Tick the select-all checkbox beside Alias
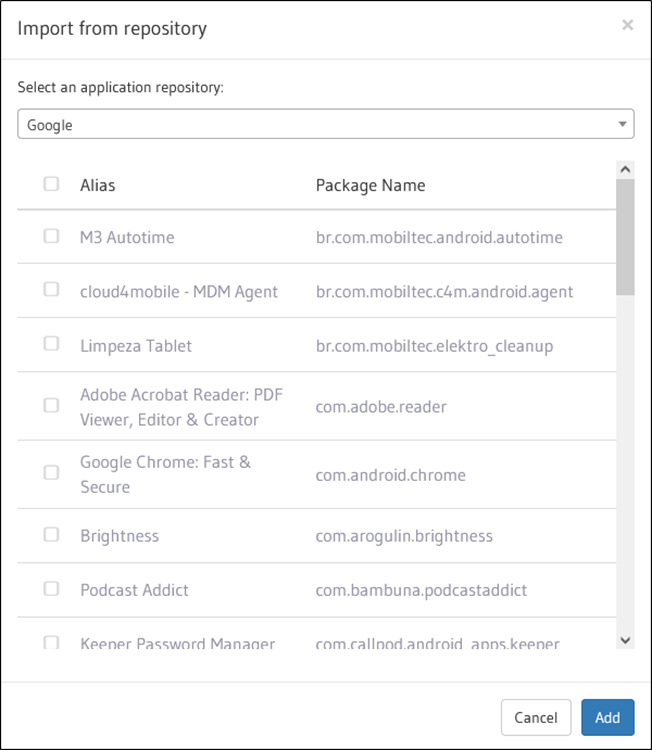652x750 pixels. click(51, 184)
